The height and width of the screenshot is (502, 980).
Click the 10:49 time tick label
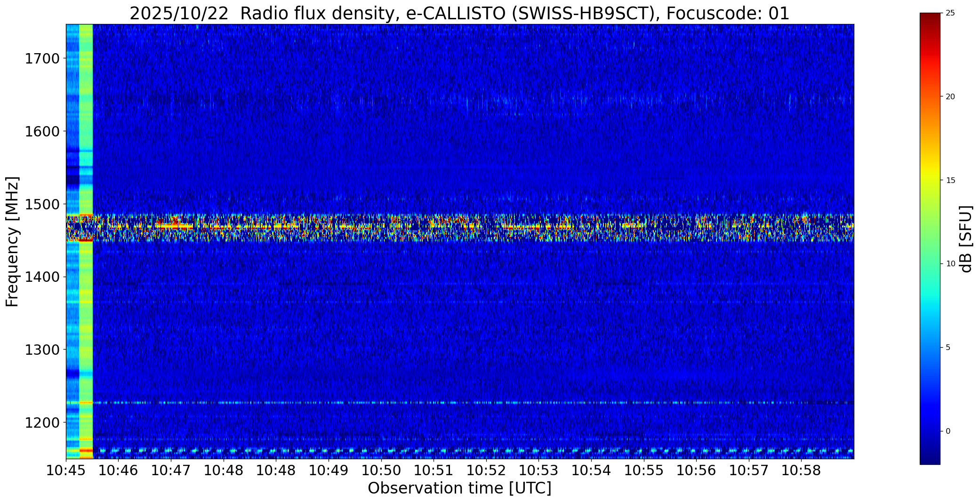click(329, 470)
